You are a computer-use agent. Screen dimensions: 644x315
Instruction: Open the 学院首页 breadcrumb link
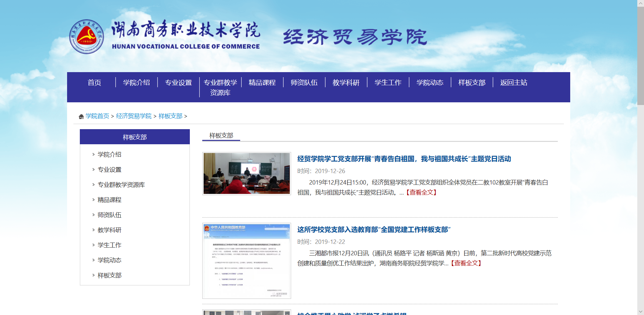click(x=97, y=116)
